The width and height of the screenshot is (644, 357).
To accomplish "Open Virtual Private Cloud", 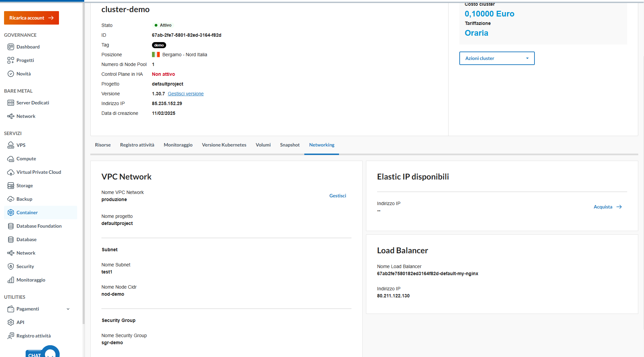I will [x=38, y=172].
